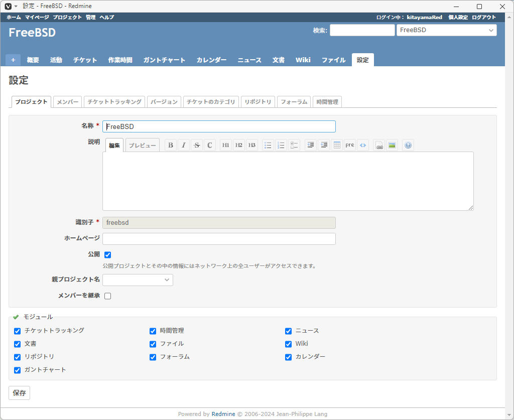Click into the 名称 name field
Image resolution: width=514 pixels, height=420 pixels.
pyautogui.click(x=219, y=126)
